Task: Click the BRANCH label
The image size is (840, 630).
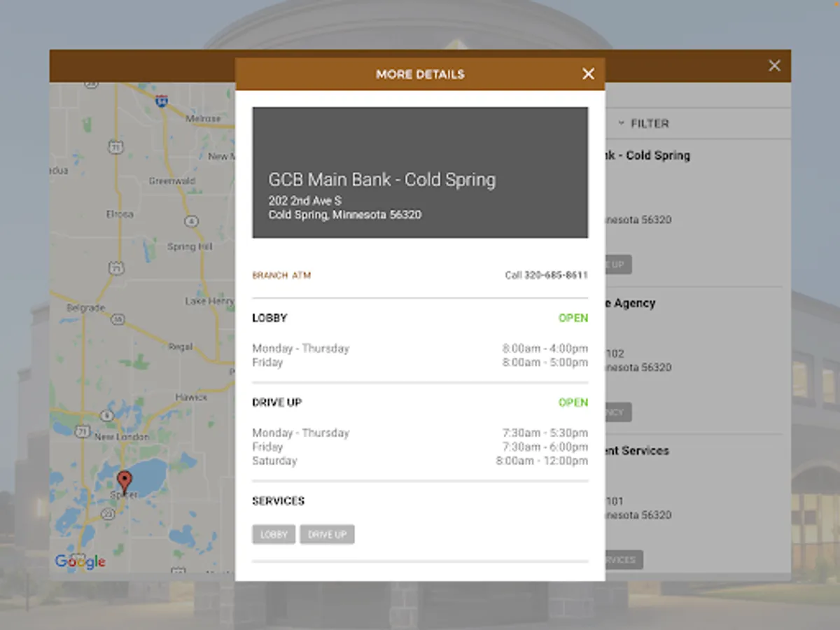Action: coord(270,276)
